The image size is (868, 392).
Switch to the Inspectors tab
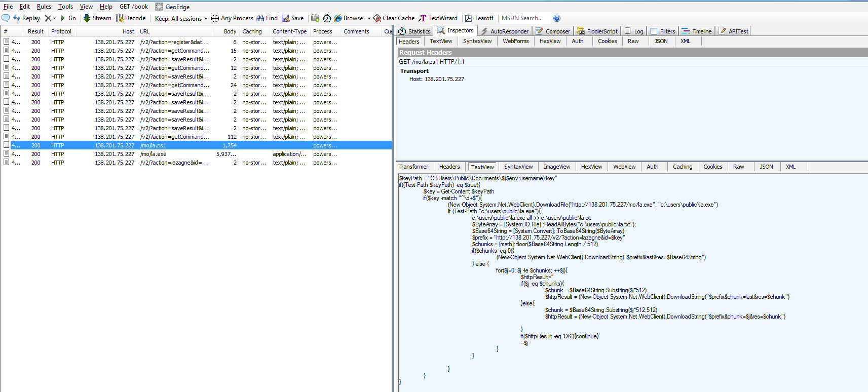point(455,31)
